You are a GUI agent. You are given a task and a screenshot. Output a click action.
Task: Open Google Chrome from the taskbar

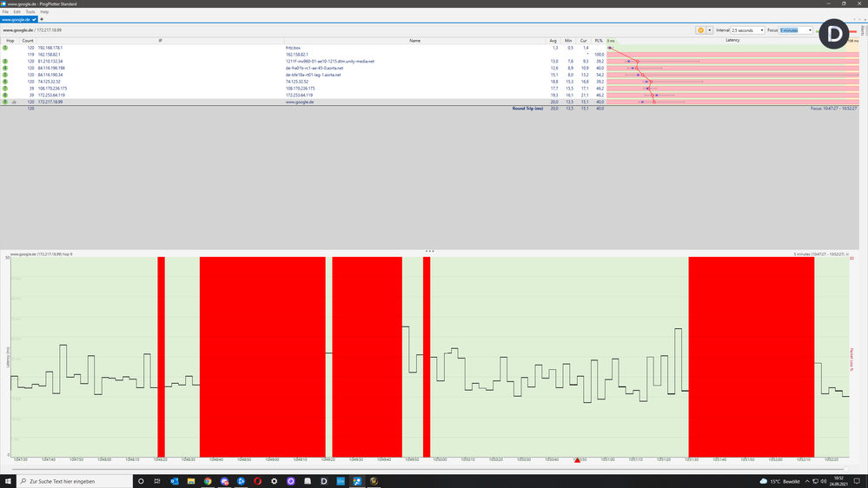pos(208,481)
